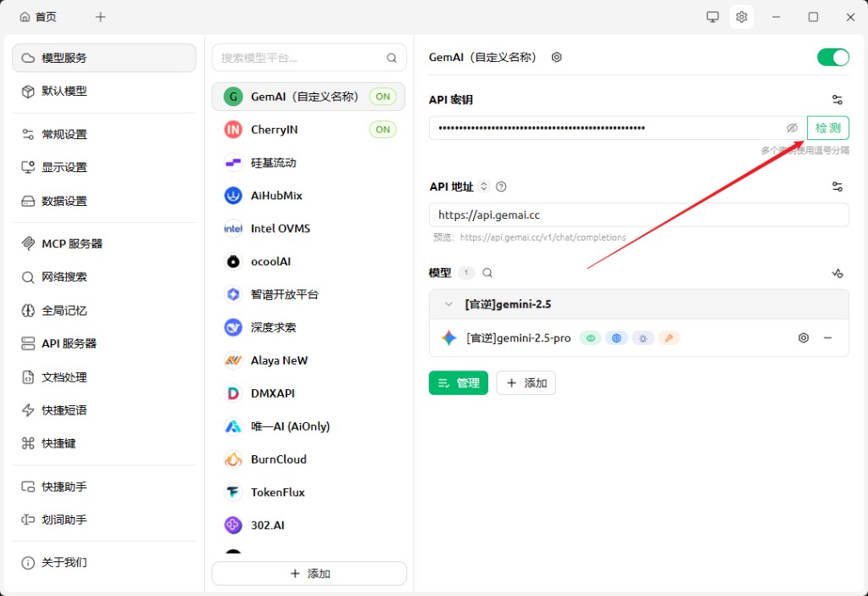Collapse the [官逆]gemini-2.5 model group
Image resolution: width=868 pixels, height=596 pixels.
[448, 304]
